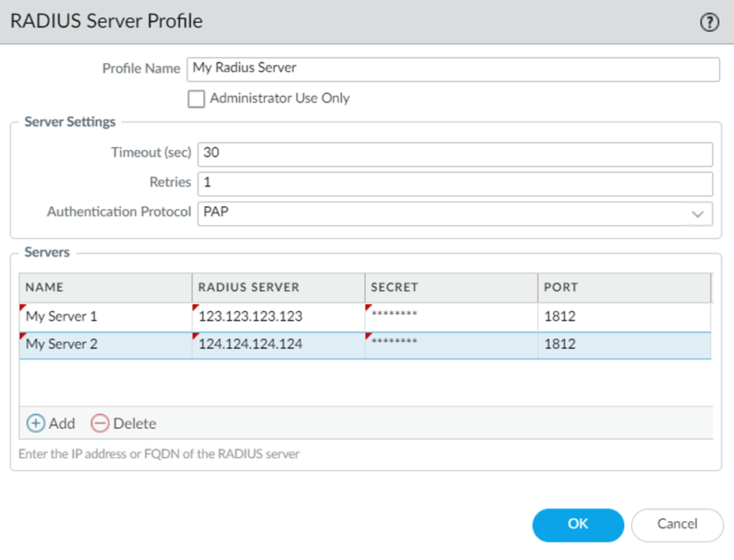Click the Timeout (sec) input field
Screen dimensions: 734x560
pyautogui.click(x=454, y=154)
